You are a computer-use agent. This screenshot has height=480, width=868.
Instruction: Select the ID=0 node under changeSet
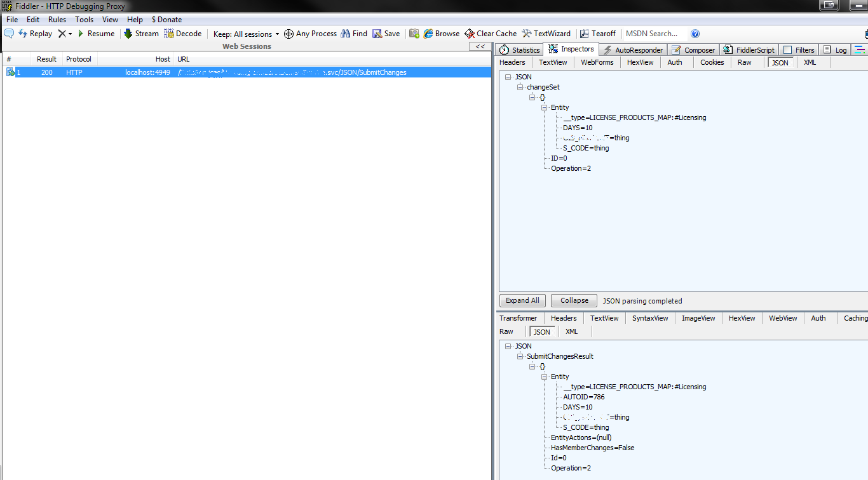[x=559, y=158]
